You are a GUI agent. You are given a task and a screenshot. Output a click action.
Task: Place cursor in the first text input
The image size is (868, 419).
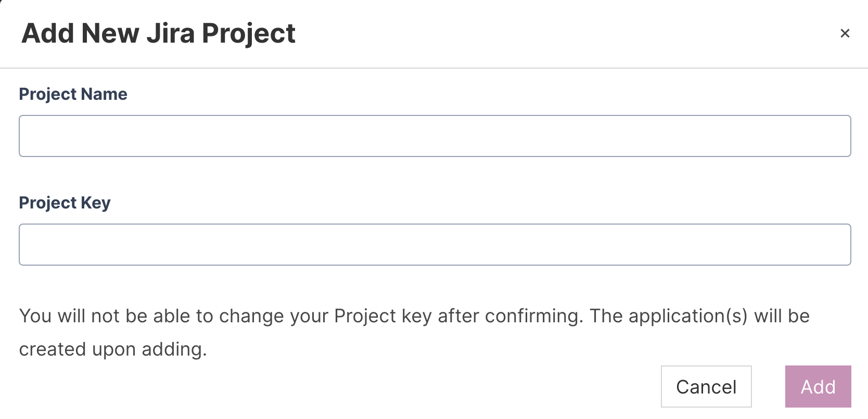(435, 136)
